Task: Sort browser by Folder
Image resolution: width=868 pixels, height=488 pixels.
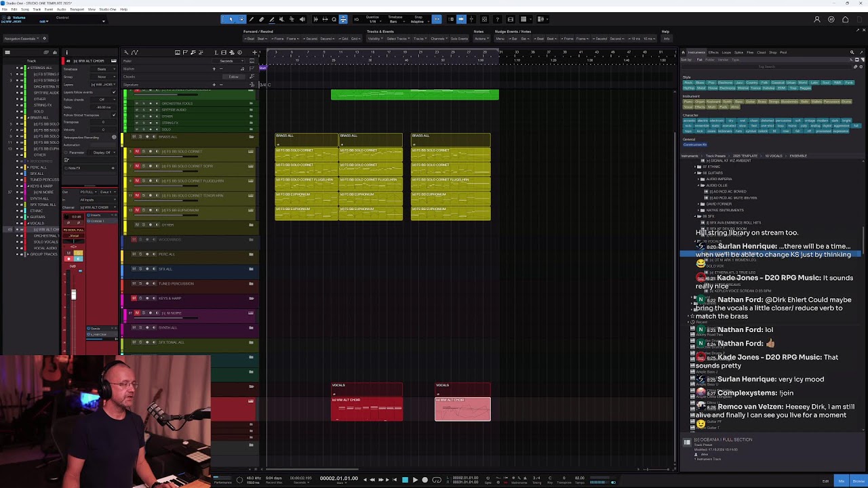Action: click(710, 60)
